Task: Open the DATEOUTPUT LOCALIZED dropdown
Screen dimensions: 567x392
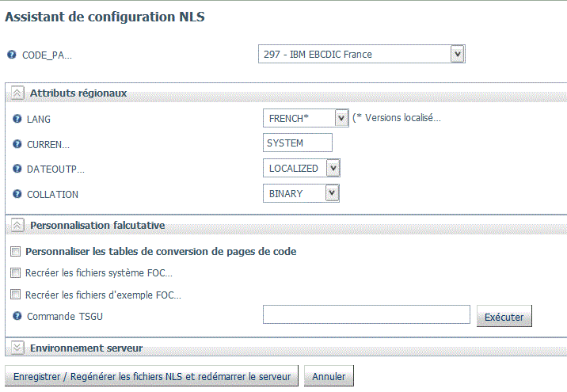Action: pos(333,168)
